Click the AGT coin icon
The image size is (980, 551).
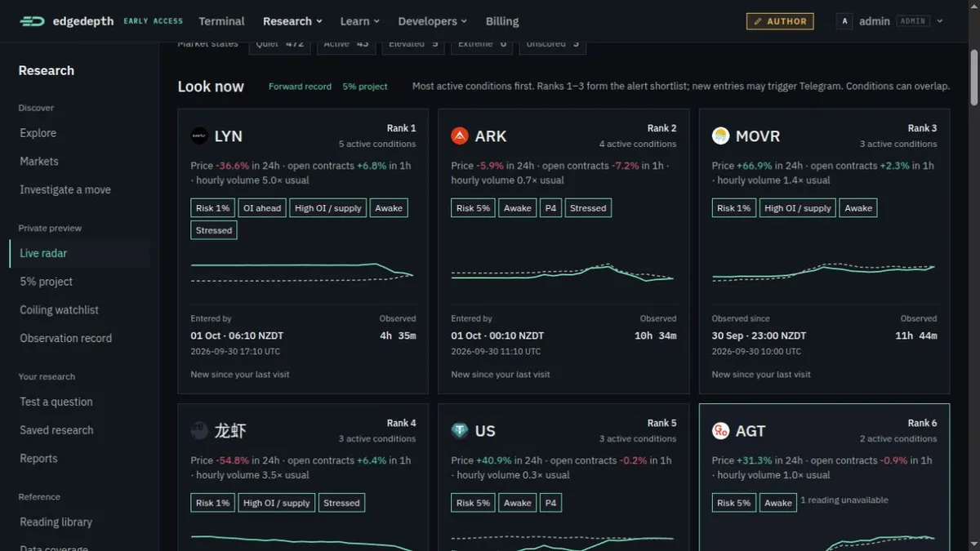click(x=720, y=431)
